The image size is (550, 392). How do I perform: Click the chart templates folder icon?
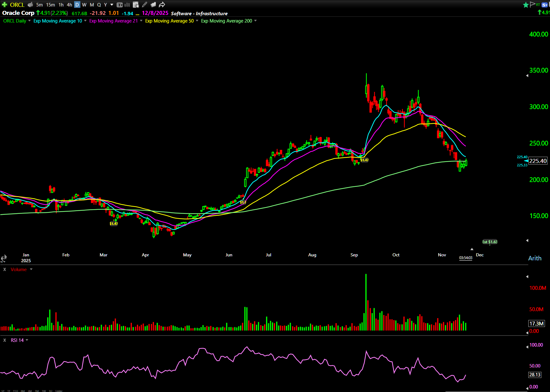click(153, 5)
